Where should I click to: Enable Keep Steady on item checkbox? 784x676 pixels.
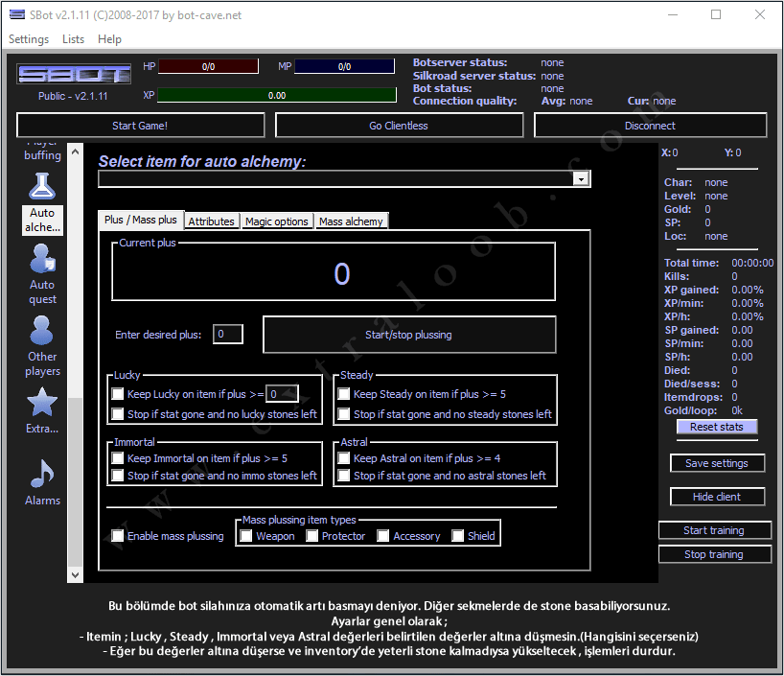pyautogui.click(x=343, y=394)
